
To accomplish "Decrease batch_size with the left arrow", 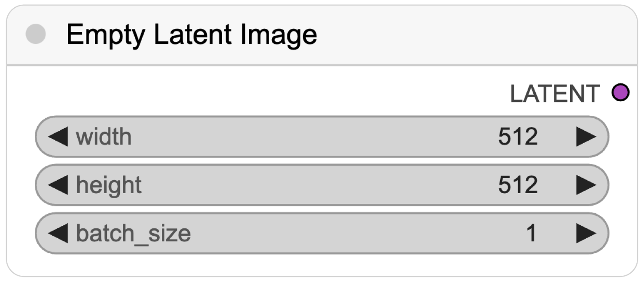I will [58, 234].
